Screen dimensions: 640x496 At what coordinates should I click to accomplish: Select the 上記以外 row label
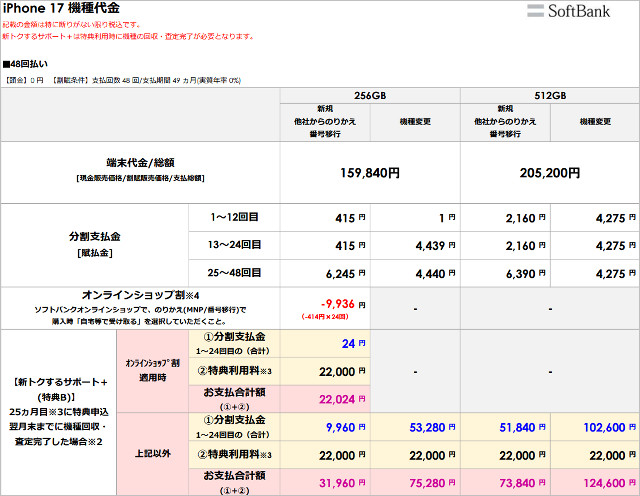coord(153,453)
